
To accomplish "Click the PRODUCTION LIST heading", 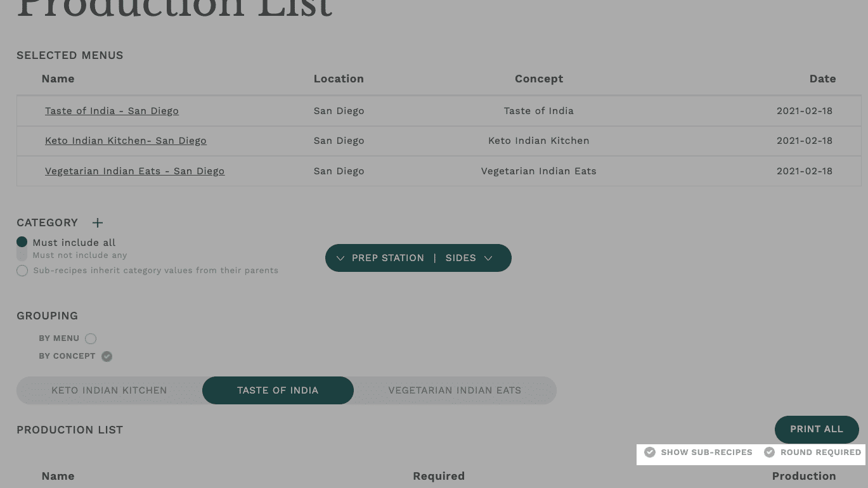I will tap(70, 430).
